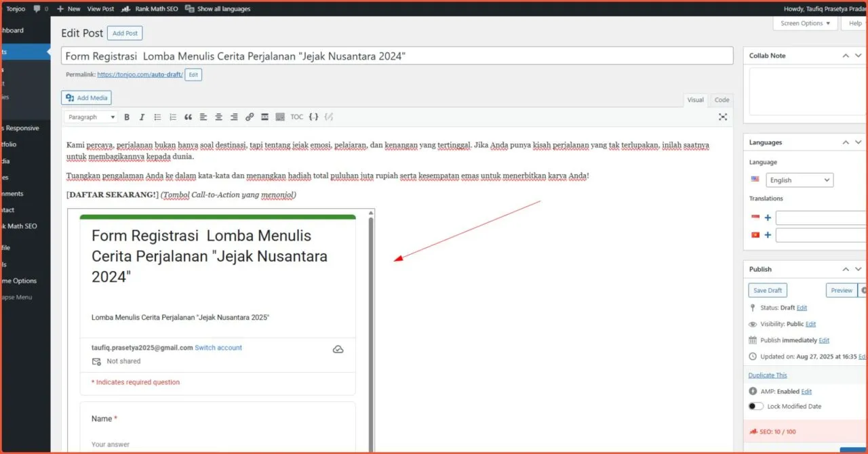Toggle bold formatting in editor toolbar
The width and height of the screenshot is (868, 454).
126,117
